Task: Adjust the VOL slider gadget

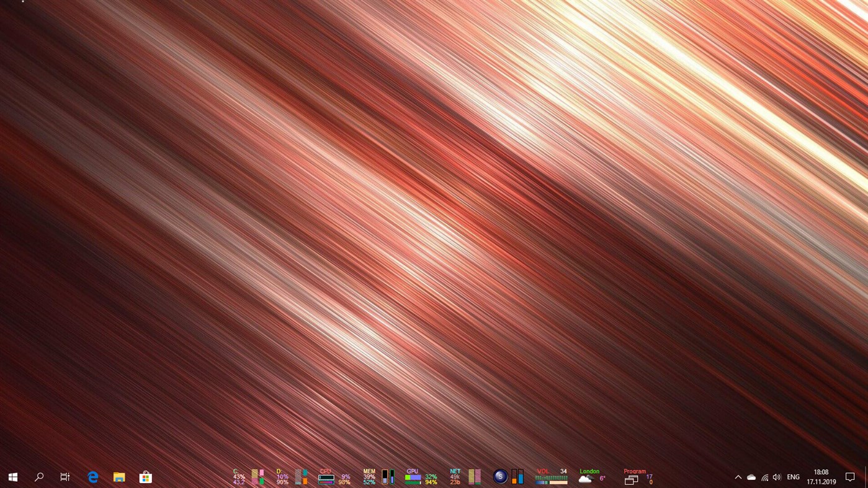Action: pos(552,480)
